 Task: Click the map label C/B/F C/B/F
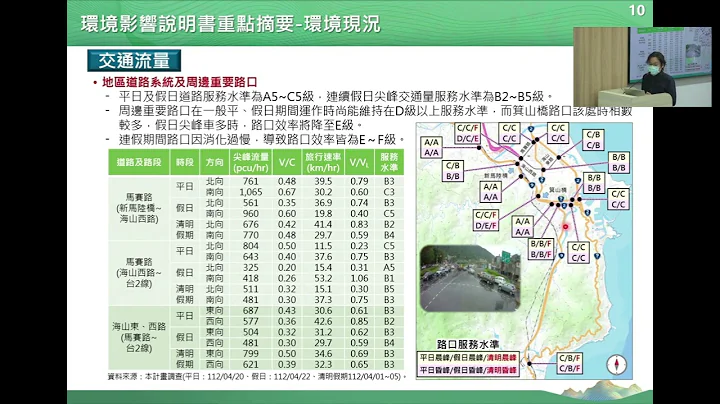[570, 363]
